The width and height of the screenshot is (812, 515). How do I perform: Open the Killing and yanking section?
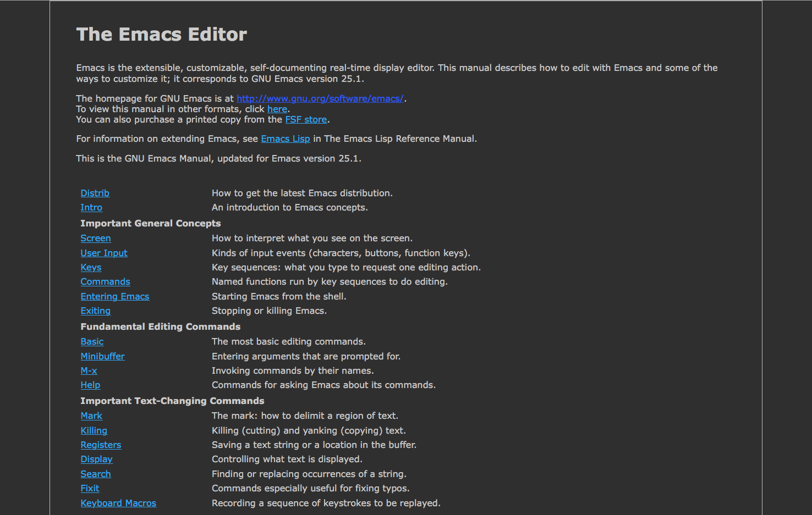94,430
